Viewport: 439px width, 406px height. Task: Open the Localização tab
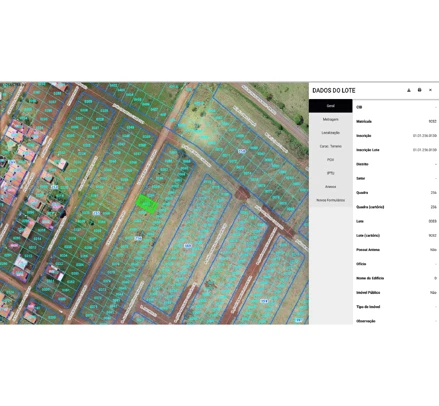[x=330, y=133]
